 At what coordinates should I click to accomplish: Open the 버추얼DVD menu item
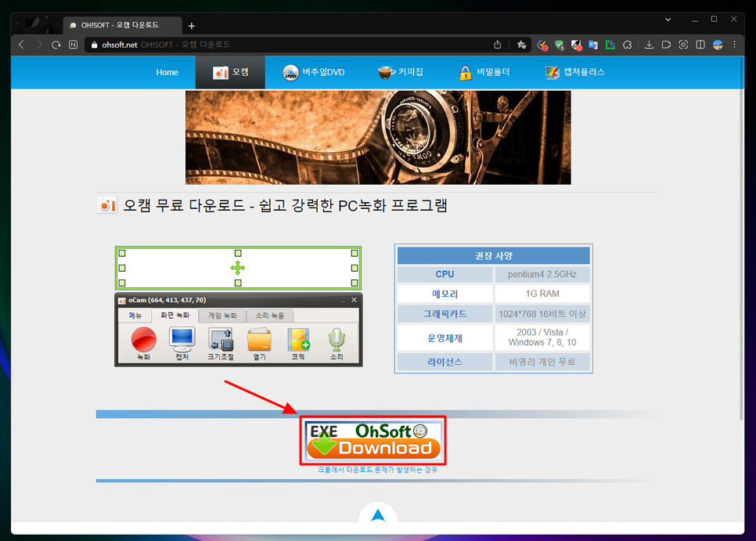[314, 72]
